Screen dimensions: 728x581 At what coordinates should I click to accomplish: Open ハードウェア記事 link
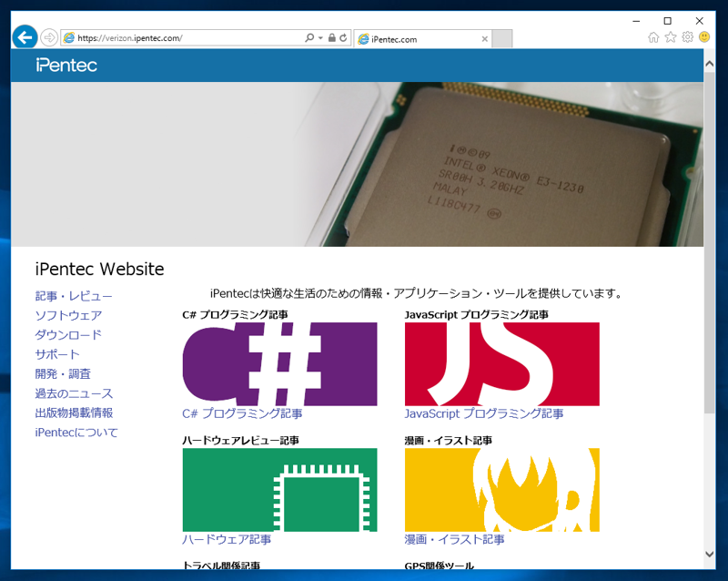pyautogui.click(x=227, y=540)
